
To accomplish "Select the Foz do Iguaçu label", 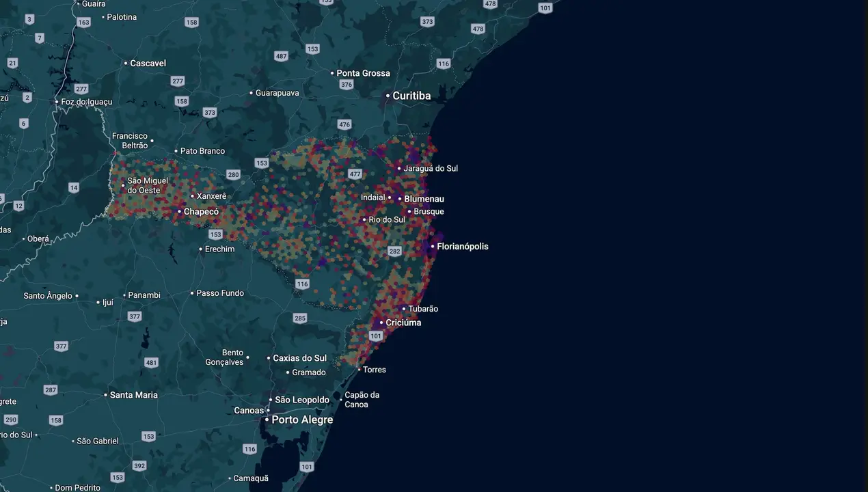I will tap(87, 102).
